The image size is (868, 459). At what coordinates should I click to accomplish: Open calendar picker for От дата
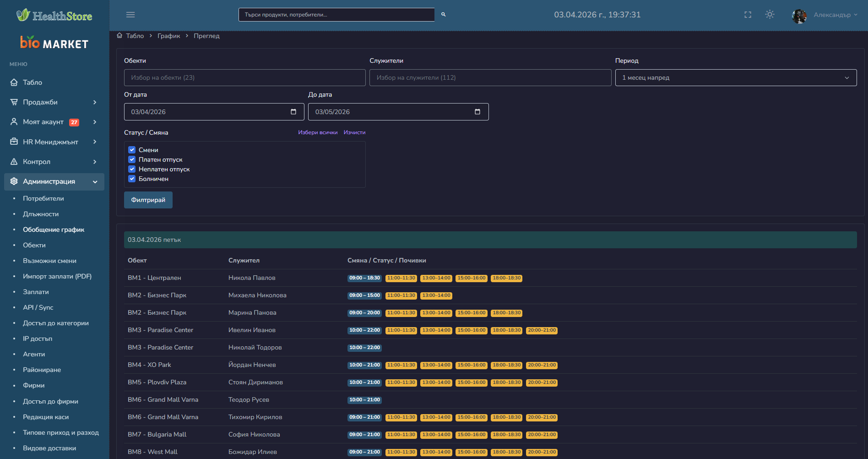(x=293, y=112)
